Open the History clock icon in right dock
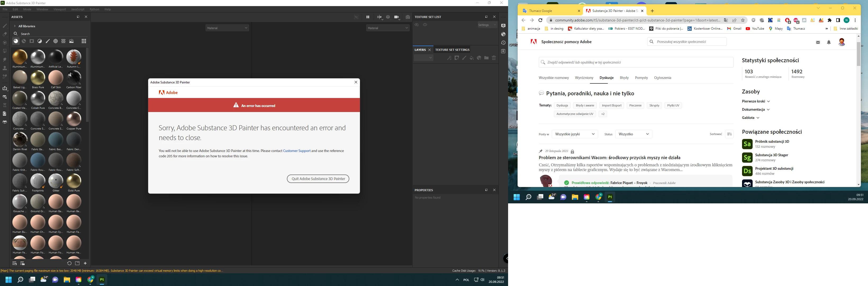Image resolution: width=868 pixels, height=286 pixels. (x=503, y=43)
